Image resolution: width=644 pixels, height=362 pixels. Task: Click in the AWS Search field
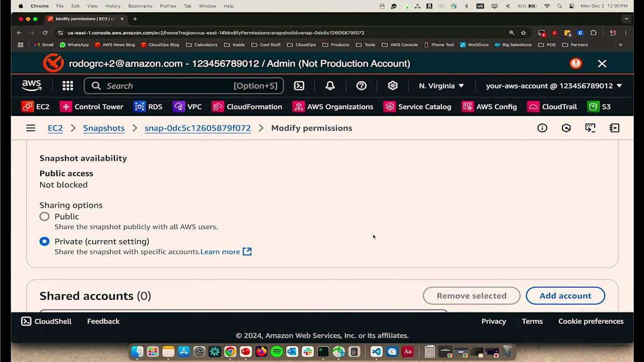pyautogui.click(x=184, y=86)
